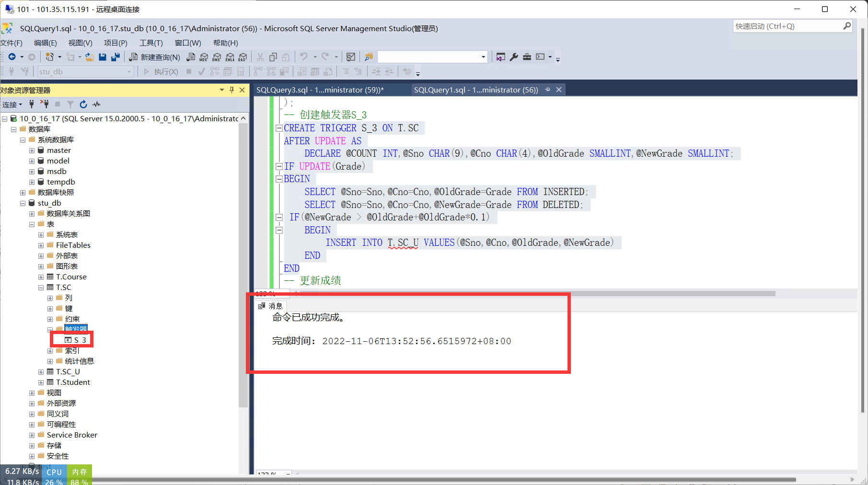Select the Messages (消息) results tab
868x485 pixels.
(271, 306)
